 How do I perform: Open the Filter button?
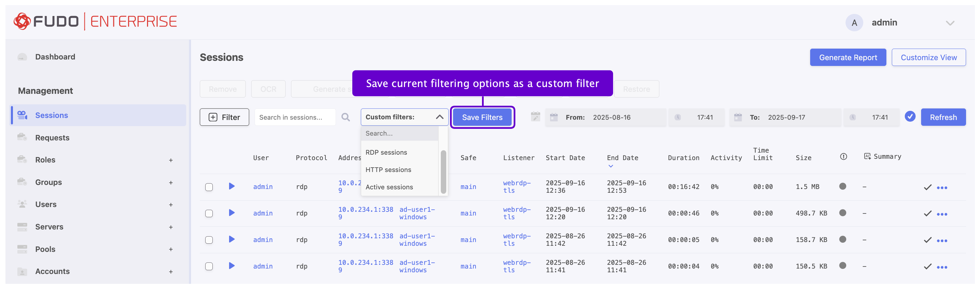pos(224,117)
